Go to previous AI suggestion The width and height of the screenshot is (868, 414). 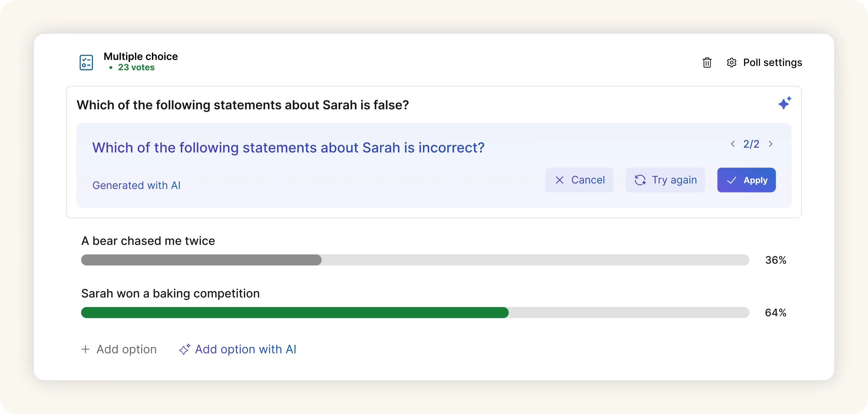click(x=733, y=144)
